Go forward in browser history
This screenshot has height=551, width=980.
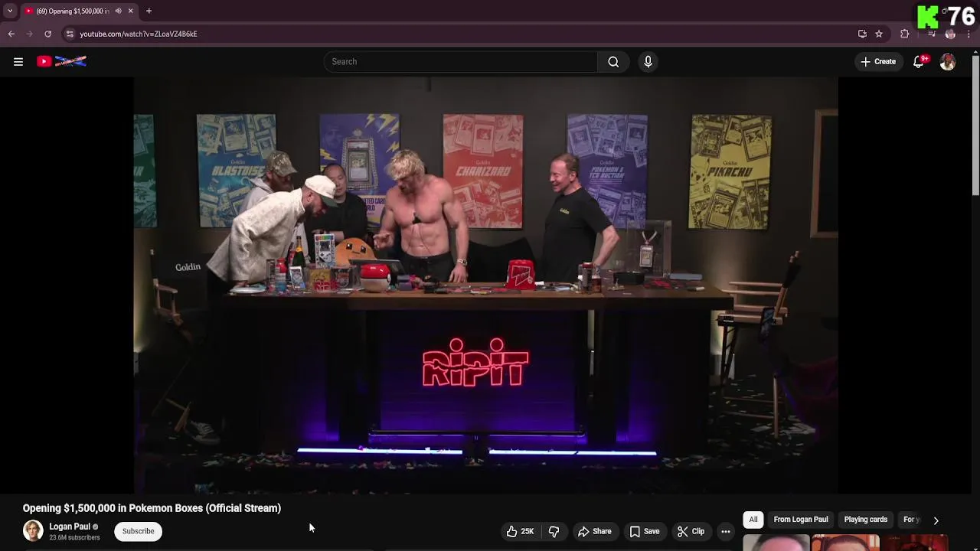tap(29, 34)
